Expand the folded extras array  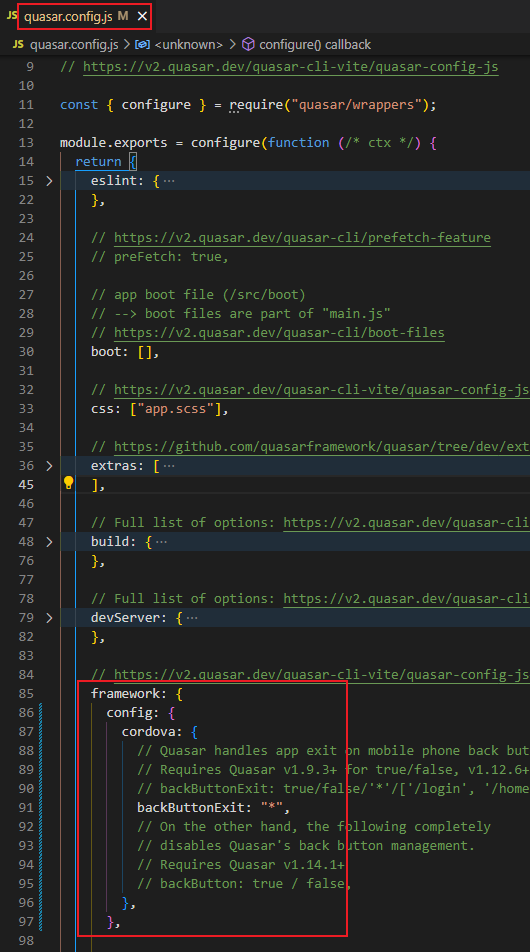(50, 466)
